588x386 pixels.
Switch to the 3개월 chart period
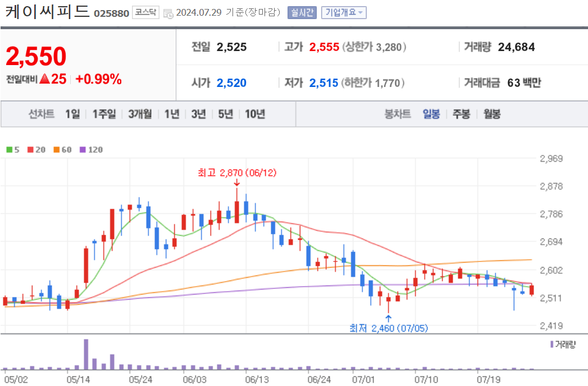pos(140,114)
